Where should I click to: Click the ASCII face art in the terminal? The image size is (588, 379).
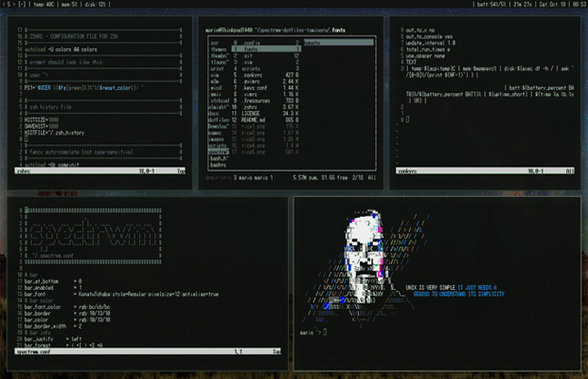coord(364,257)
